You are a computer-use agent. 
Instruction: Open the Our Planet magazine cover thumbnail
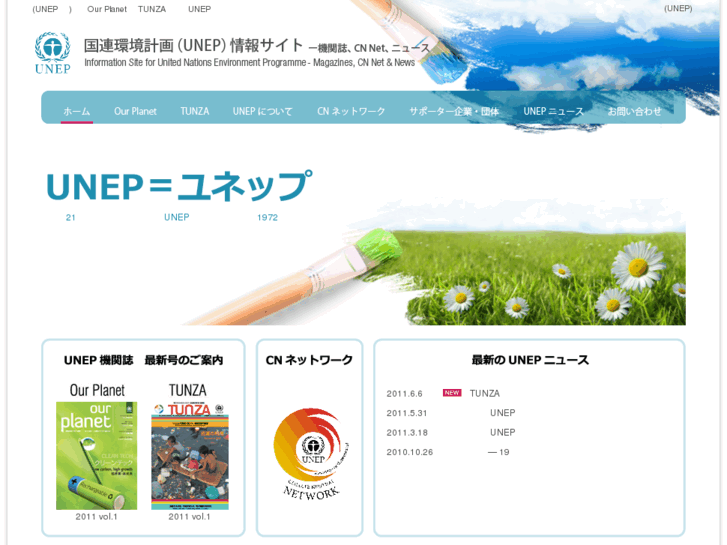point(96,455)
